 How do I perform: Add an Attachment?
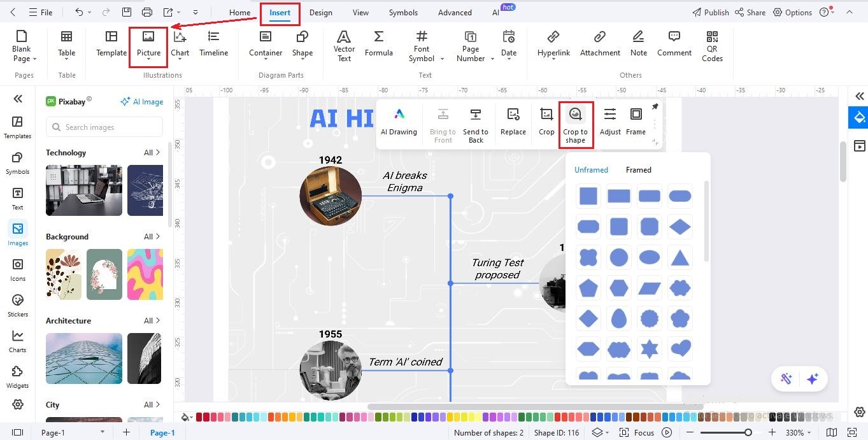click(x=600, y=44)
